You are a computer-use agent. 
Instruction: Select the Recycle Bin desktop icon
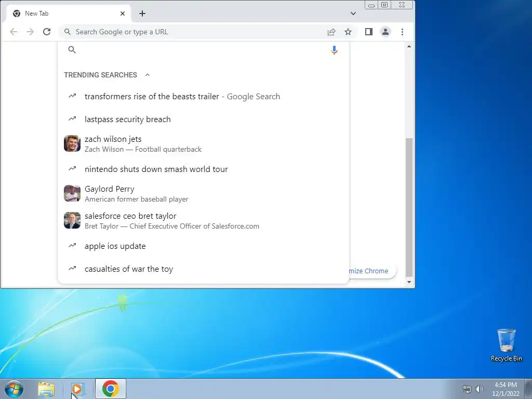point(507,345)
